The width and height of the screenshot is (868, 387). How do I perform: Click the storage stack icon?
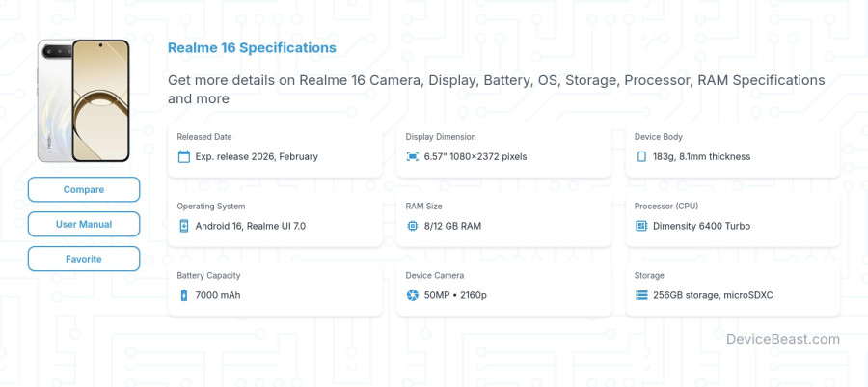point(641,295)
